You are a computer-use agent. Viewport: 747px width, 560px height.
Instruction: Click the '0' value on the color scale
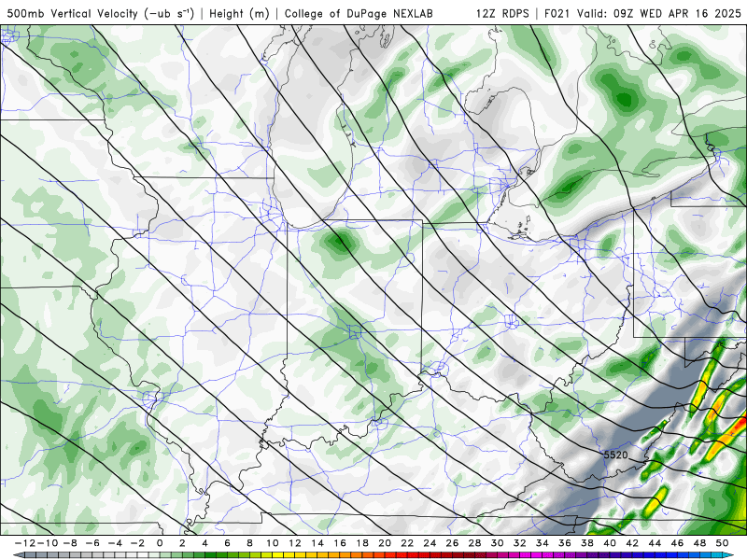[x=160, y=543]
